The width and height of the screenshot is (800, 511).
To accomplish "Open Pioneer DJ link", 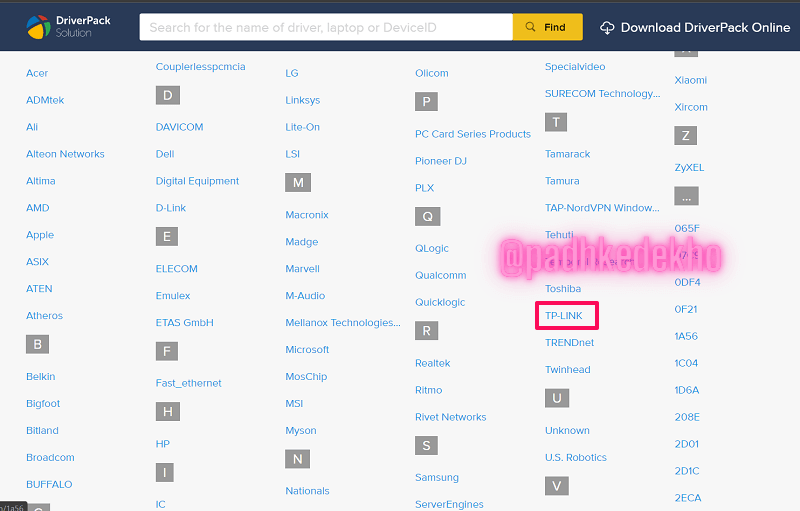I will (x=441, y=161).
